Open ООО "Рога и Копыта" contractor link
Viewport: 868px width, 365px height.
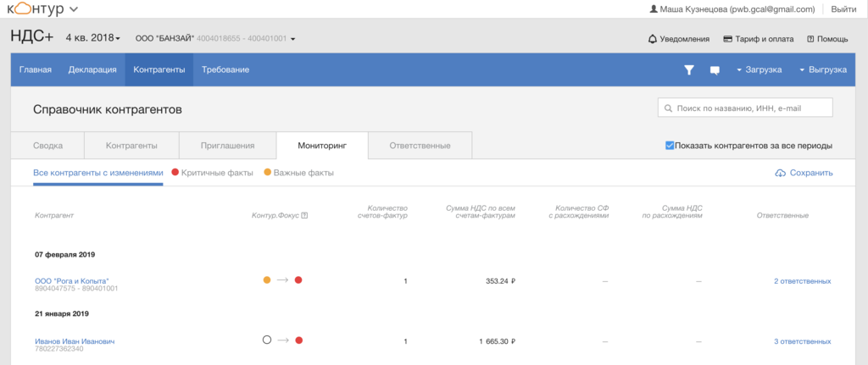(x=72, y=281)
